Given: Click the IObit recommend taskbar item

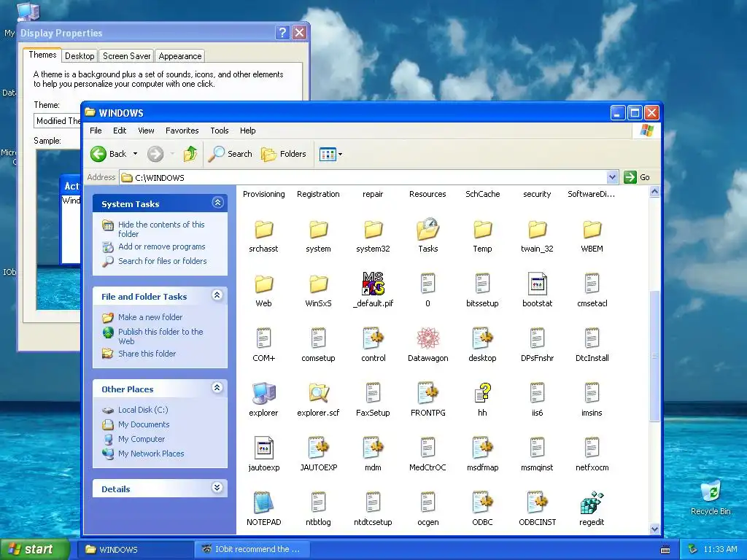Looking at the screenshot, I should pyautogui.click(x=252, y=549).
